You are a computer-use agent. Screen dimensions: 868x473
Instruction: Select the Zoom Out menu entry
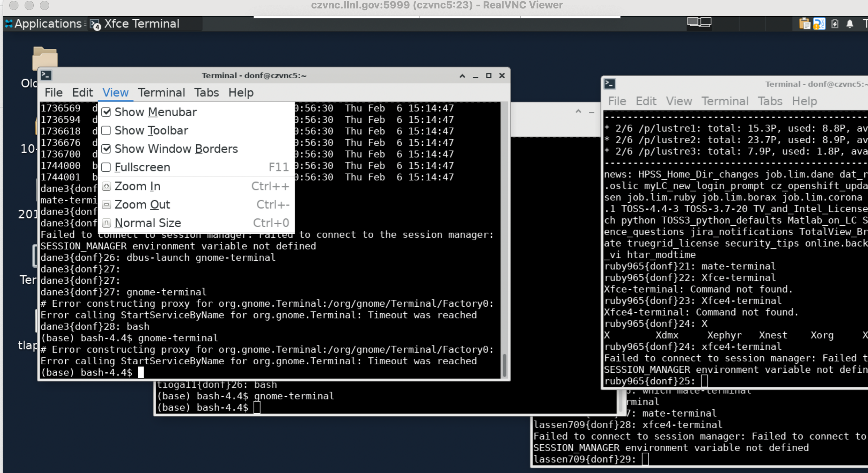(x=142, y=205)
